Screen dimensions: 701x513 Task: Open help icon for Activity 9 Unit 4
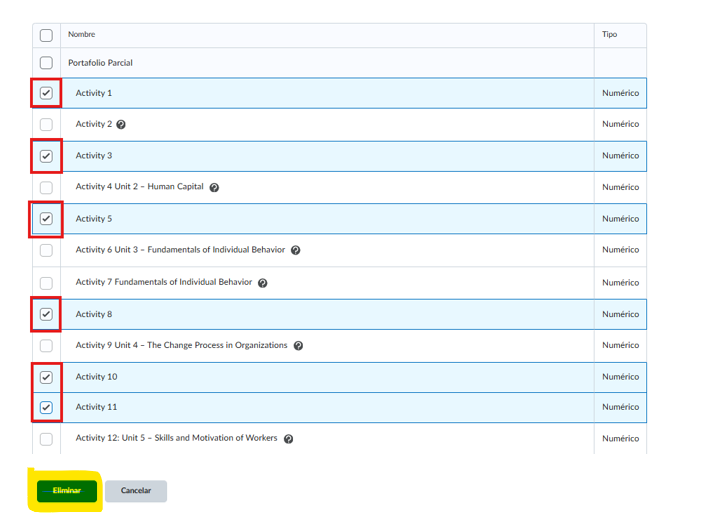(x=298, y=346)
